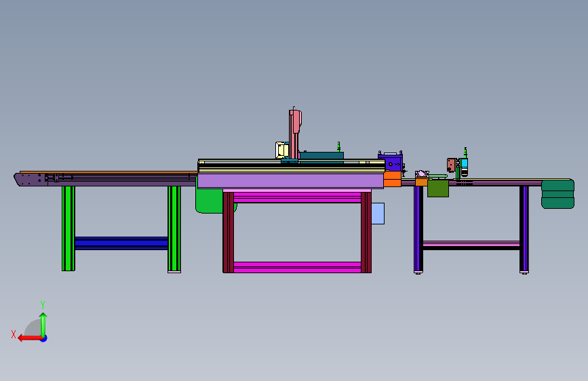Click the red X axis arrow of the triad
The height and width of the screenshot is (381, 588).
click(x=30, y=338)
